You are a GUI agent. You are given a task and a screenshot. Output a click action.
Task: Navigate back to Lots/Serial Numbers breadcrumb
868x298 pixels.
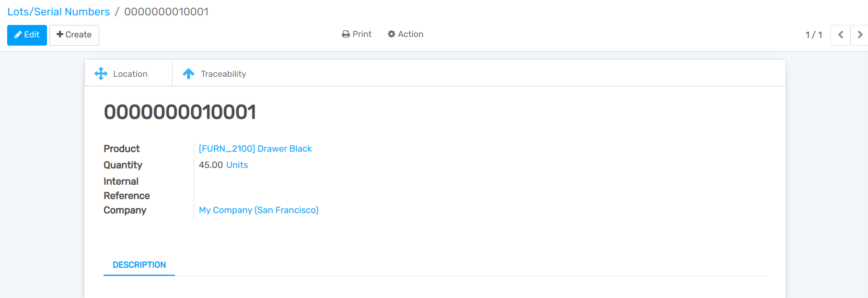pos(58,12)
